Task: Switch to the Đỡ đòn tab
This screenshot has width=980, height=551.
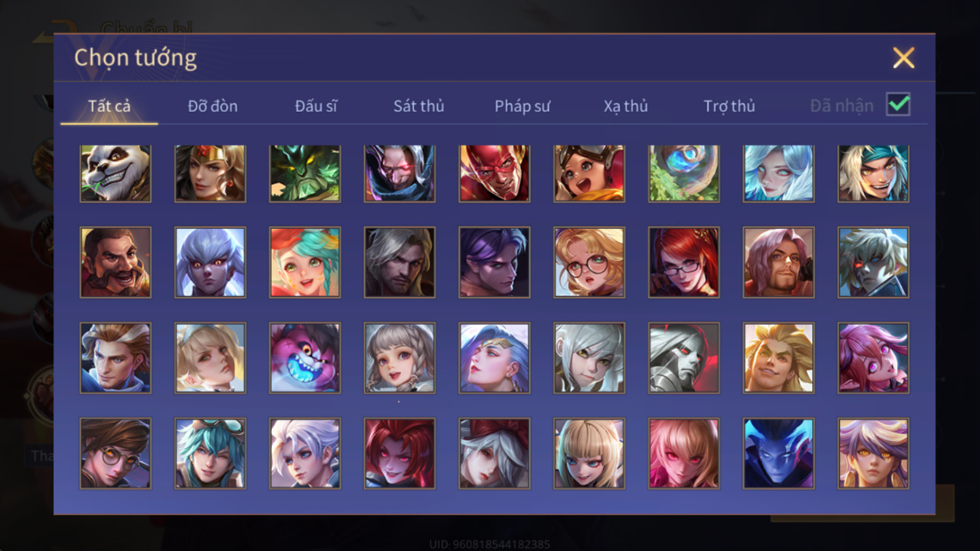Action: tap(213, 106)
